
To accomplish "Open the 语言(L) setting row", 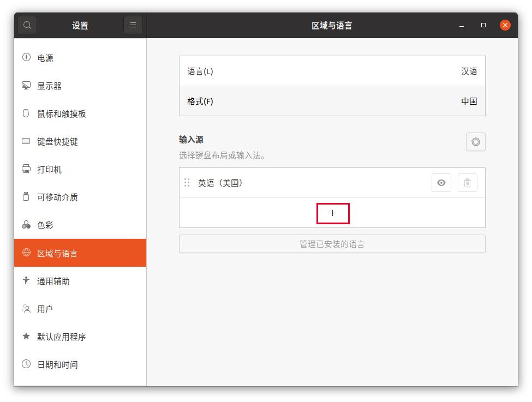I will [332, 70].
